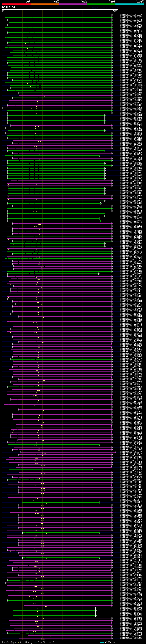This screenshot has width=146, height=644.
Task: Select the UniRef100_Q2VAC9 label
Action: tap(131, 45)
